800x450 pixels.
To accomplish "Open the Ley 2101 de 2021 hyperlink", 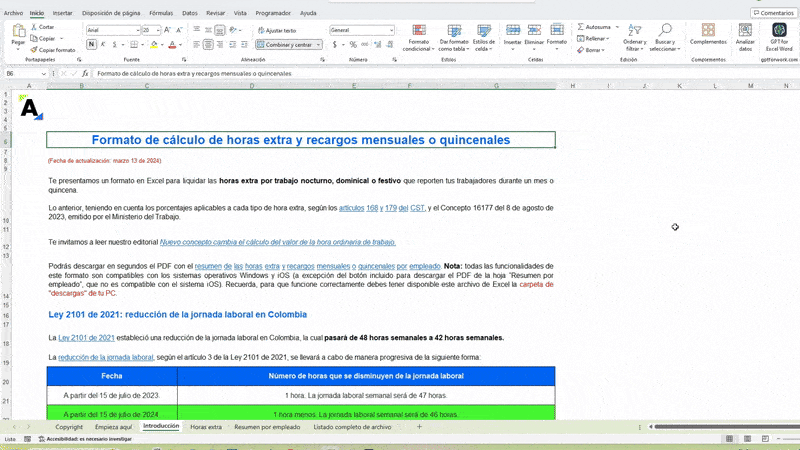I will pos(86,338).
